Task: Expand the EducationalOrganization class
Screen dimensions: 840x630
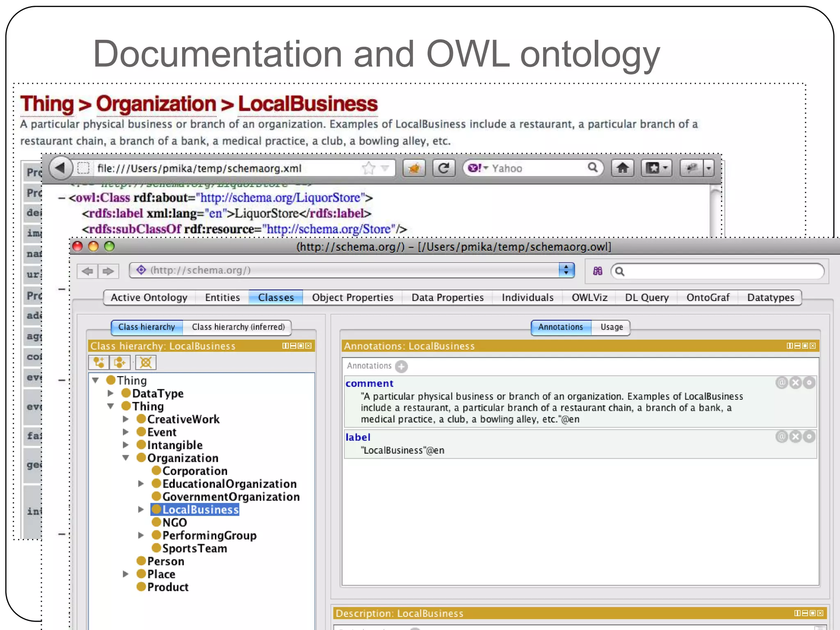Action: click(141, 484)
